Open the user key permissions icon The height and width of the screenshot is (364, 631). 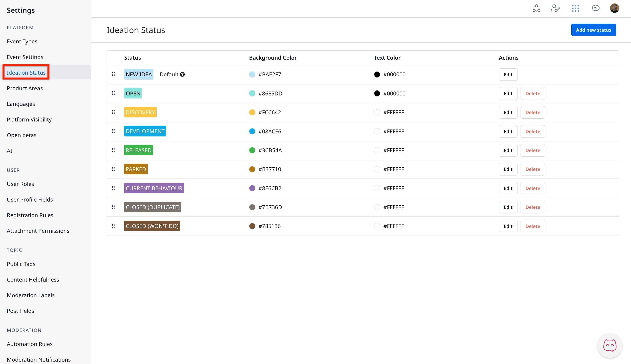pyautogui.click(x=555, y=8)
